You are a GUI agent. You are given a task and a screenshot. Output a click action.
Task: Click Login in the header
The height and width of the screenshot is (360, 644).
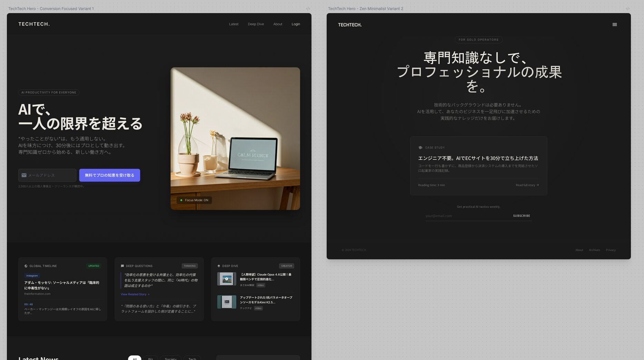[x=296, y=24]
